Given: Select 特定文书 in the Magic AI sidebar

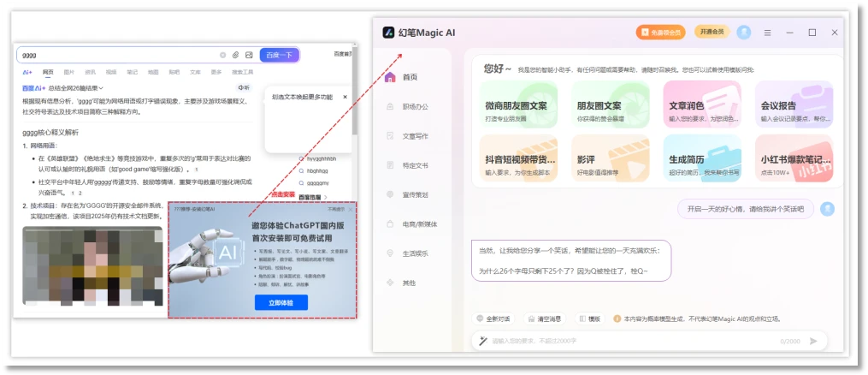Looking at the screenshot, I should tap(408, 165).
